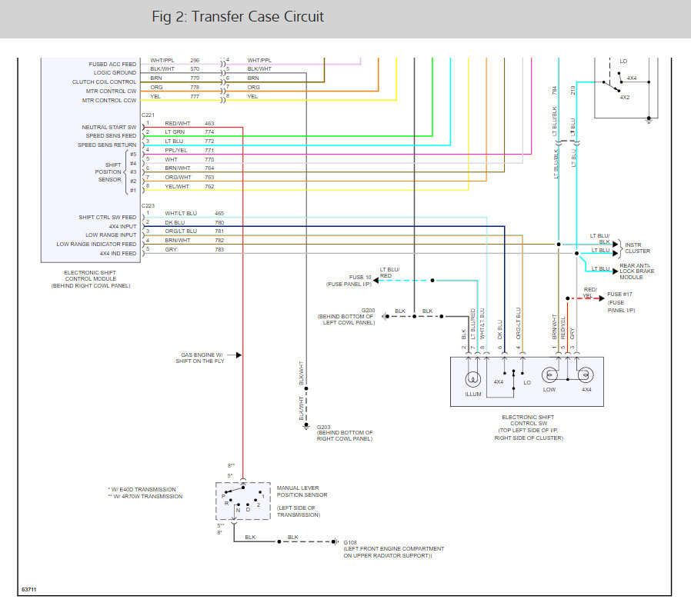Click the 4X4 lamp symbol in shift control switch
Image resolution: width=691 pixels, height=616 pixels.
pyautogui.click(x=585, y=375)
